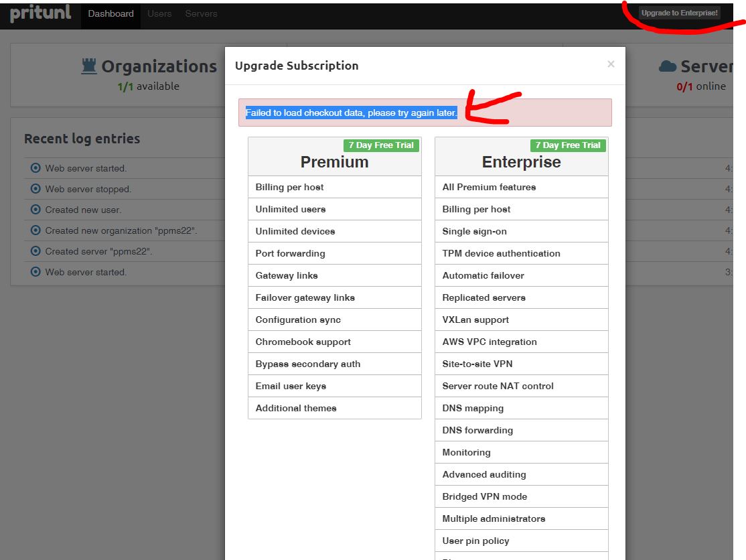Click the Upgrade to Enterprise! button

[x=680, y=13]
